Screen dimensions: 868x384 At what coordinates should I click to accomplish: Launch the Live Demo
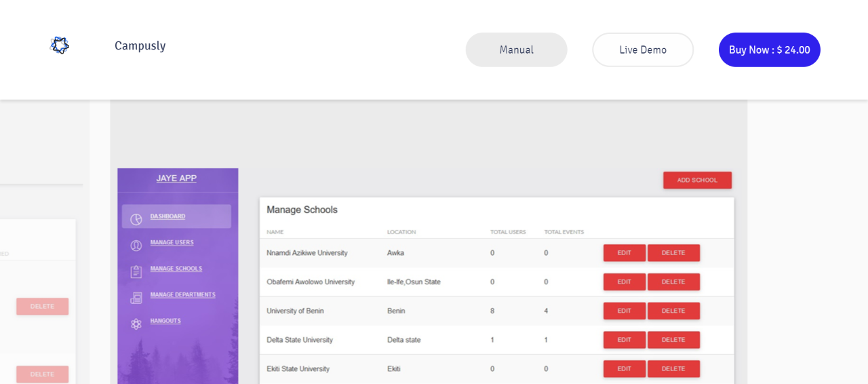643,50
